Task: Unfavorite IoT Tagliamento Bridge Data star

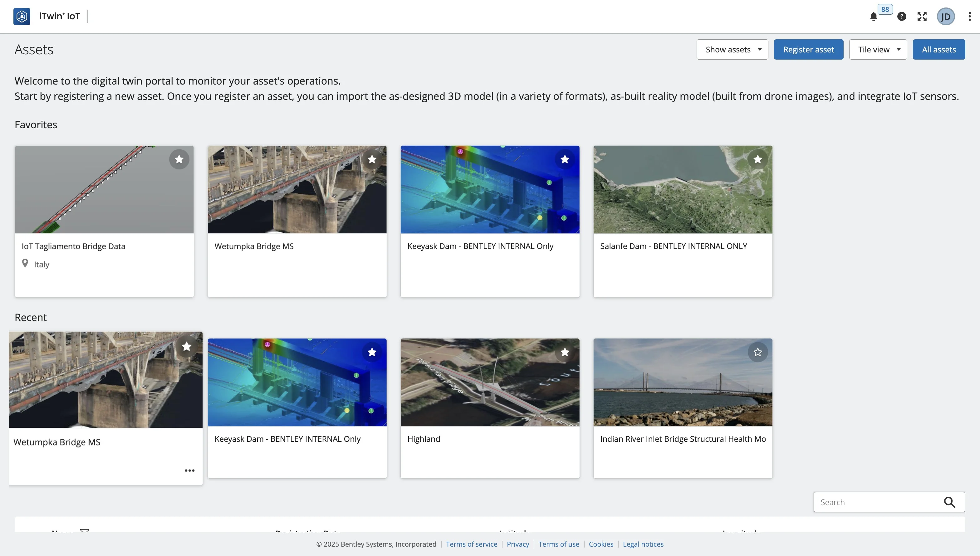Action: click(179, 159)
